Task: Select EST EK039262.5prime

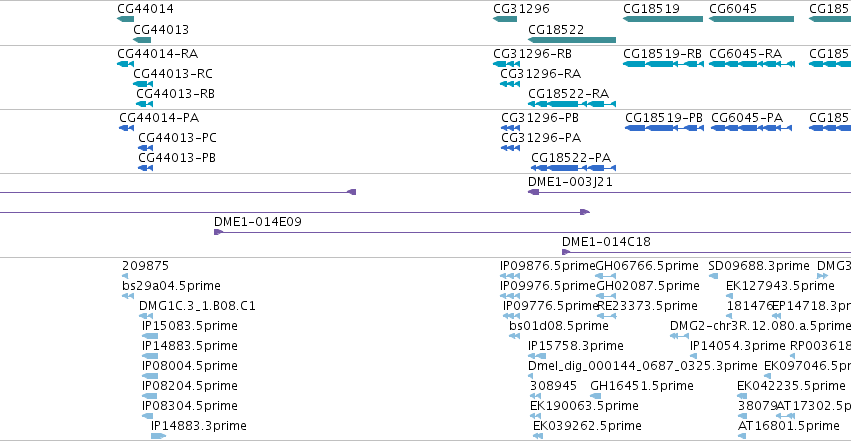Action: (538, 437)
